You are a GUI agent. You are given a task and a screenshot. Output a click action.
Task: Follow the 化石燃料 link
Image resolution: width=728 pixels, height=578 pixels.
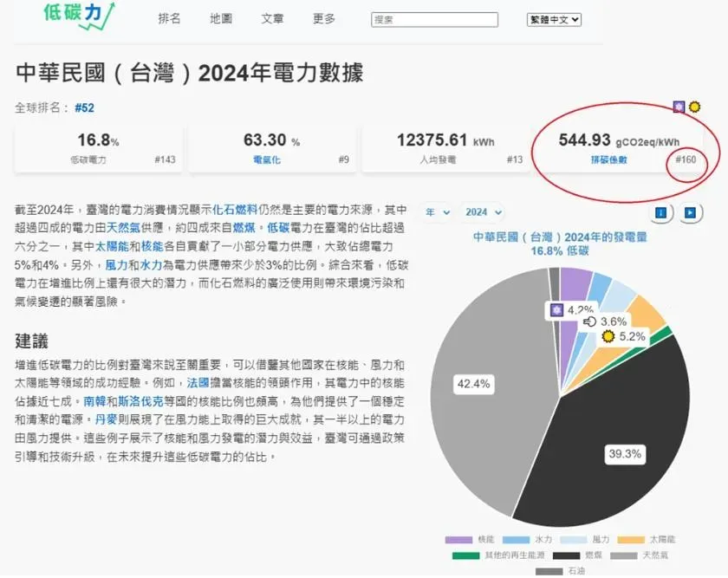[235, 210]
